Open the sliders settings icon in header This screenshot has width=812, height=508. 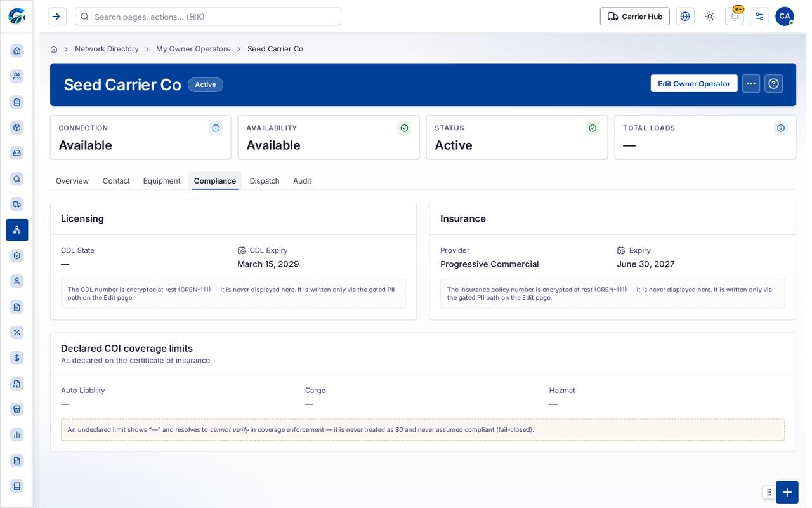(x=759, y=17)
